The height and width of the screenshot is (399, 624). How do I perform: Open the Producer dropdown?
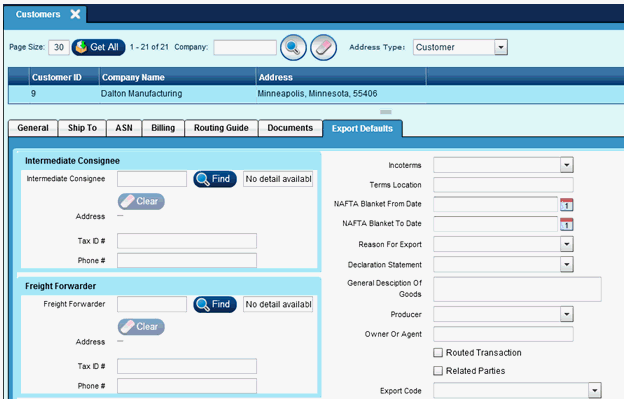[x=567, y=314]
